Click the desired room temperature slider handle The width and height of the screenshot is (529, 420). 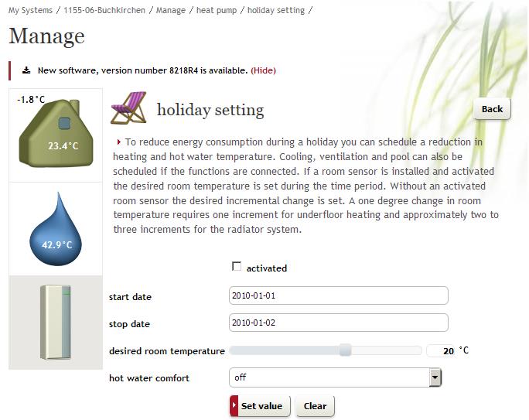coord(345,350)
